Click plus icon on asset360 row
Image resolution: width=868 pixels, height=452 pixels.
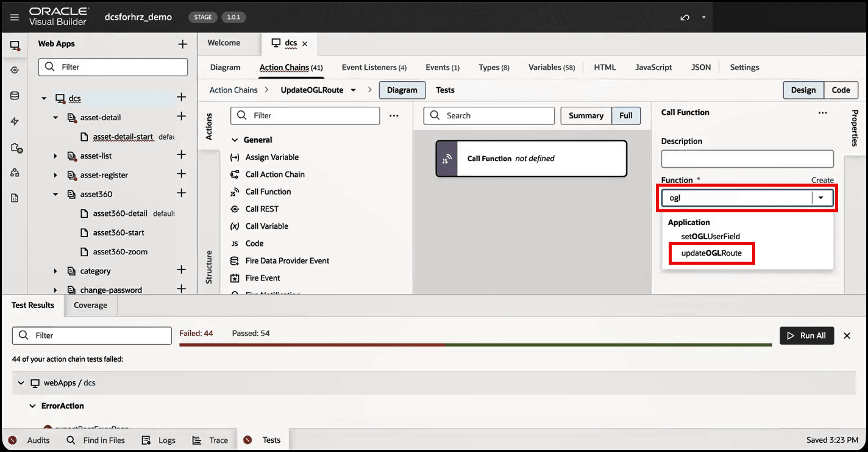(x=181, y=193)
